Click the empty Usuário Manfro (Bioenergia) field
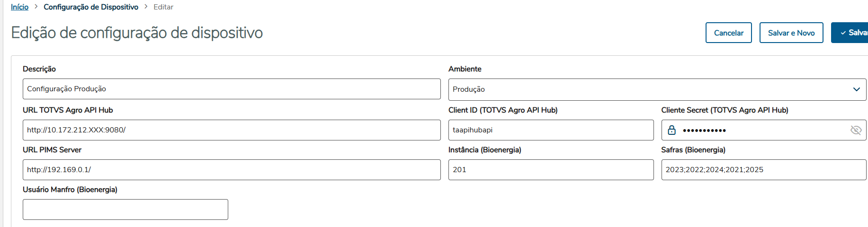Screen dimensions: 868x227 pyautogui.click(x=125, y=210)
